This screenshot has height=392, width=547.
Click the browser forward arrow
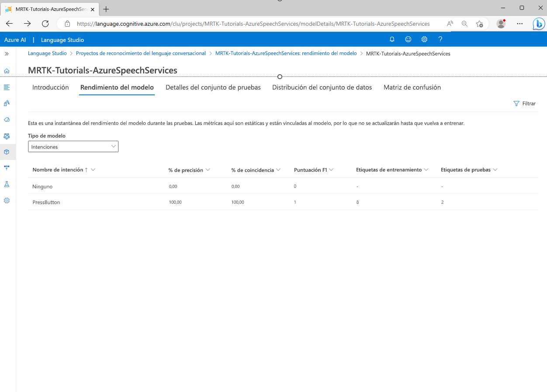click(x=28, y=24)
